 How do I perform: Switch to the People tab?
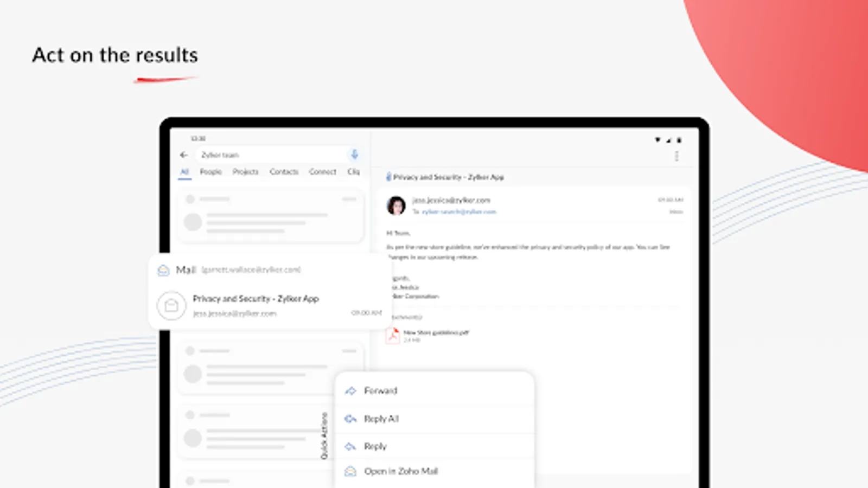point(210,172)
